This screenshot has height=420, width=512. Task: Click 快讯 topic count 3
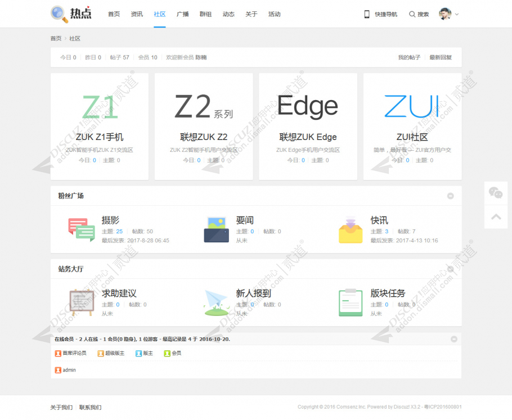(387, 232)
